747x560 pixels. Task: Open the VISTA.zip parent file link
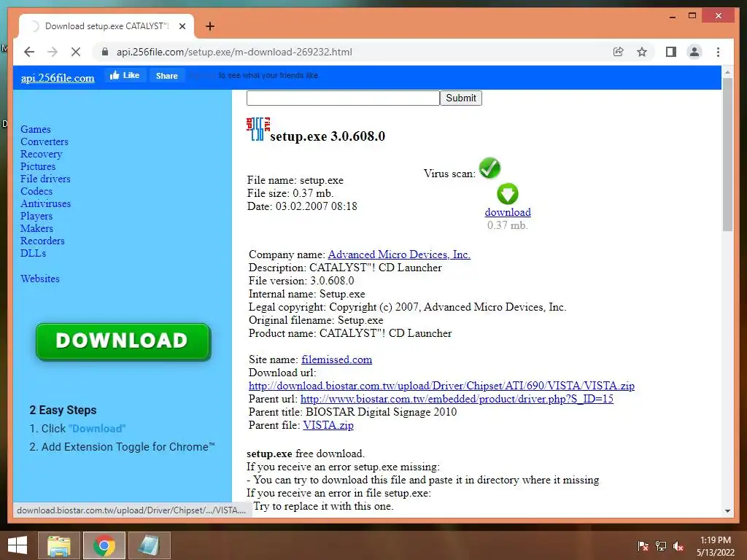tap(328, 425)
